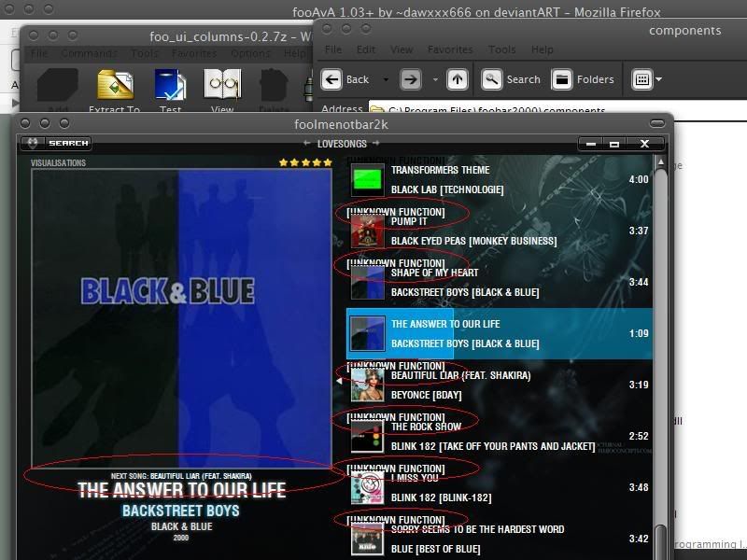The width and height of the screenshot is (747, 560).
Task: Click the VISUALISATIONS panel label
Action: (58, 162)
